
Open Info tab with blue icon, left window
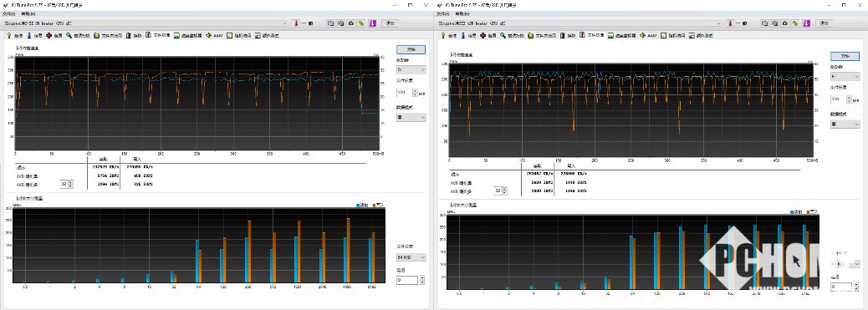tap(34, 35)
